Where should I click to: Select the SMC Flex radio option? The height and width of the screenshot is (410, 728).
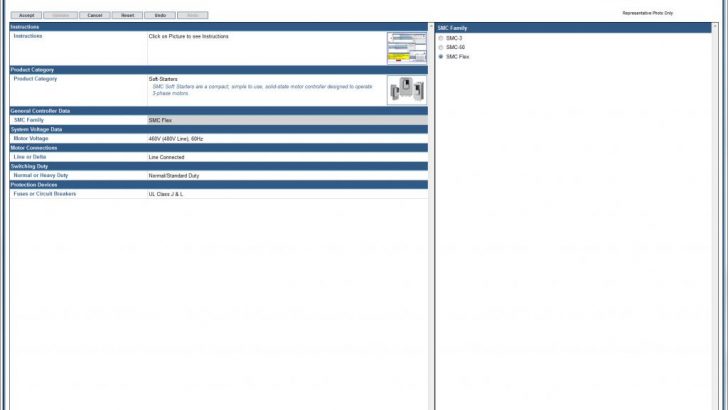click(x=441, y=57)
